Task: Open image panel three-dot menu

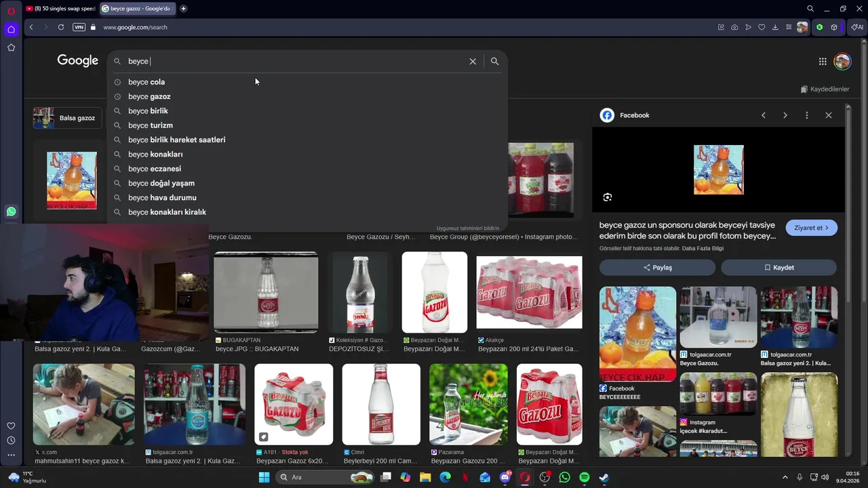Action: click(x=807, y=115)
